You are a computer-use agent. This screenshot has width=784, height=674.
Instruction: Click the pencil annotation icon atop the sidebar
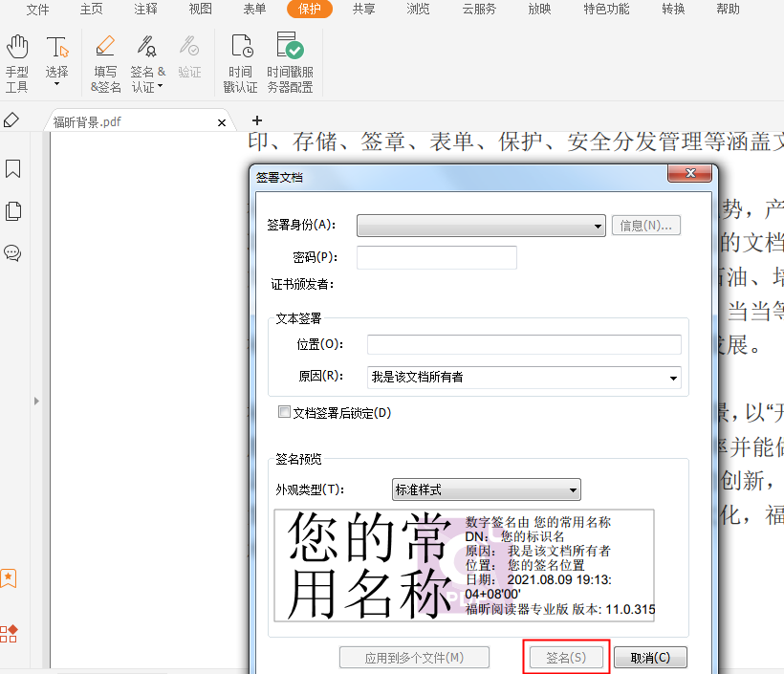(x=12, y=120)
